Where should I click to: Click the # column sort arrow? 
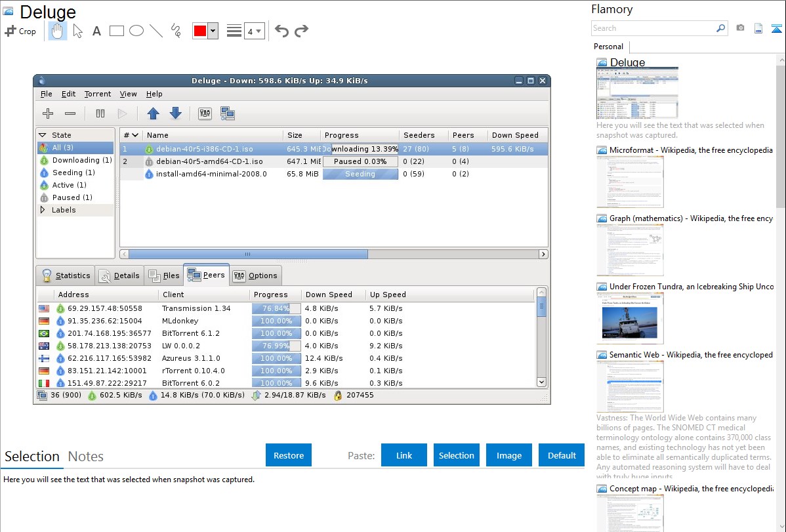[x=135, y=135]
